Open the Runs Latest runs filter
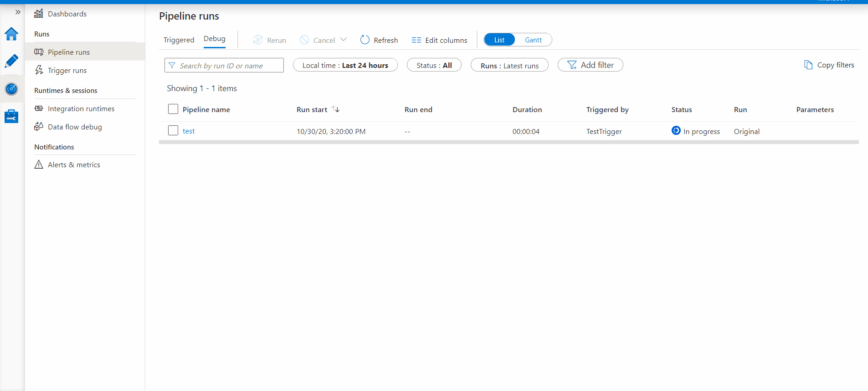The height and width of the screenshot is (391, 868). tap(509, 65)
